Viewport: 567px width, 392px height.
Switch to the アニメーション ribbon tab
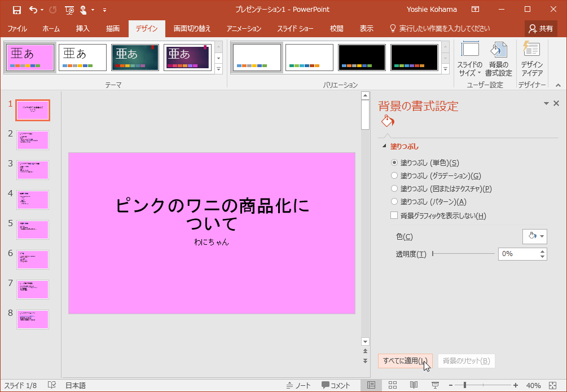(x=243, y=27)
